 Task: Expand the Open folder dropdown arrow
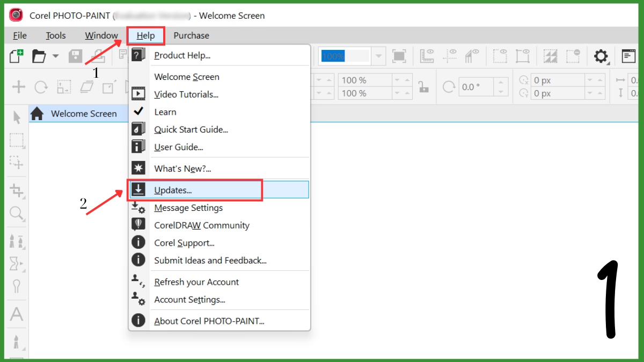point(55,56)
